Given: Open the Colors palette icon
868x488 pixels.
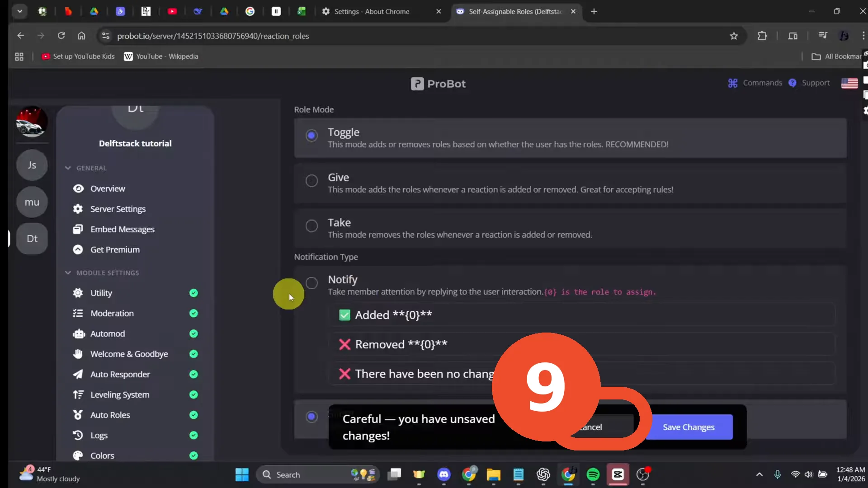Looking at the screenshot, I should point(78,455).
